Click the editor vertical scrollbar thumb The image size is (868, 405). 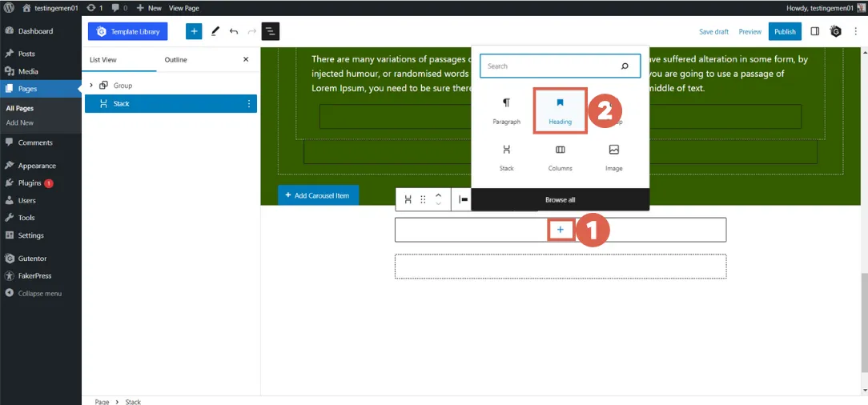tap(864, 323)
